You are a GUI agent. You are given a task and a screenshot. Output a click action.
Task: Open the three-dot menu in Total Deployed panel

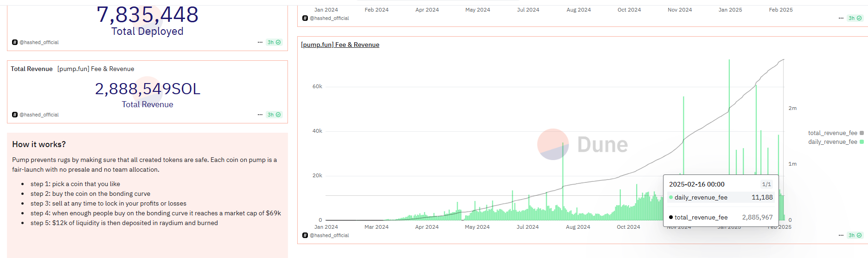(260, 42)
